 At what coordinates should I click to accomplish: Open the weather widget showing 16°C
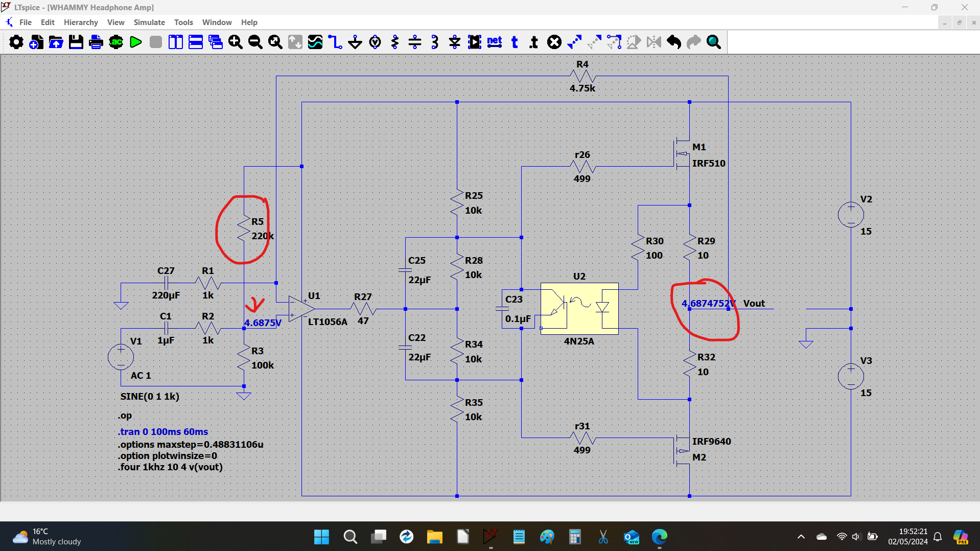[x=47, y=537]
